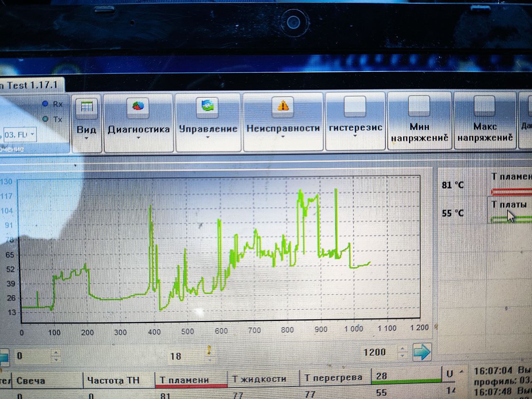Screen dimensions: 532x399
Task: Click the Мин напряжение button label
Action: (x=419, y=132)
